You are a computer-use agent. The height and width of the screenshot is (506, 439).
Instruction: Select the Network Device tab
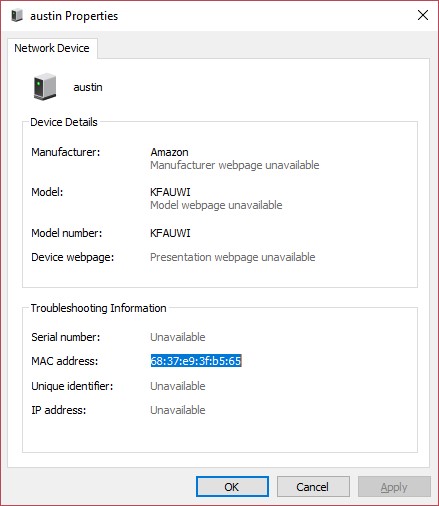point(52,48)
